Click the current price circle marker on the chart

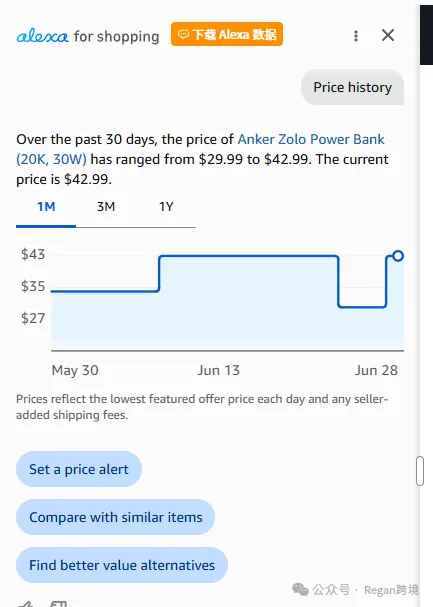pos(398,256)
